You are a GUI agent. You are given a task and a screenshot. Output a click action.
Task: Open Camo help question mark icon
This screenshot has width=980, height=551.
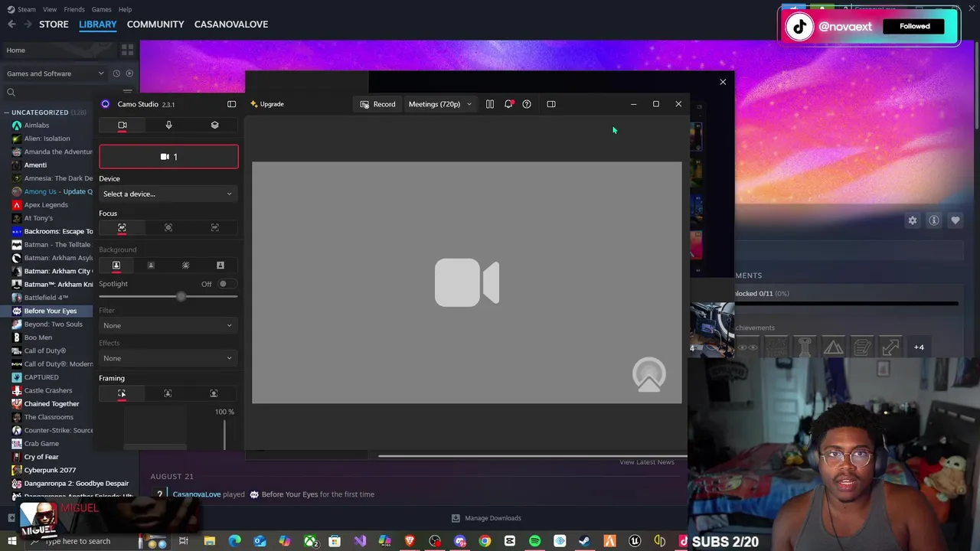(527, 104)
